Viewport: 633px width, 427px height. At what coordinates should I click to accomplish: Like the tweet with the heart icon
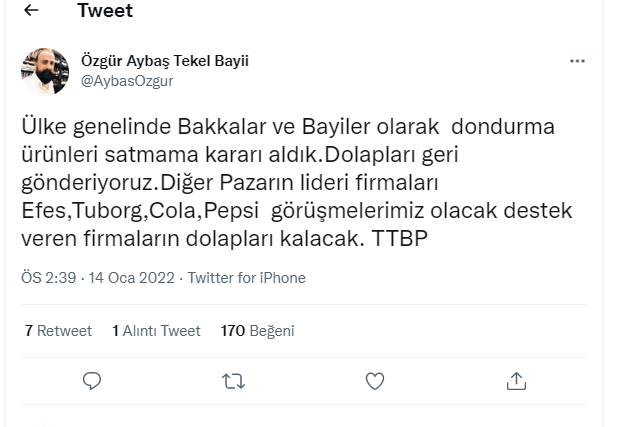375,380
